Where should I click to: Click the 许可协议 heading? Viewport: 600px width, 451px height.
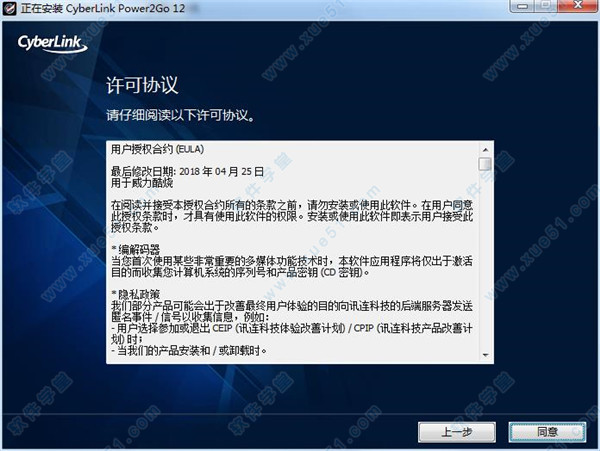pyautogui.click(x=142, y=85)
